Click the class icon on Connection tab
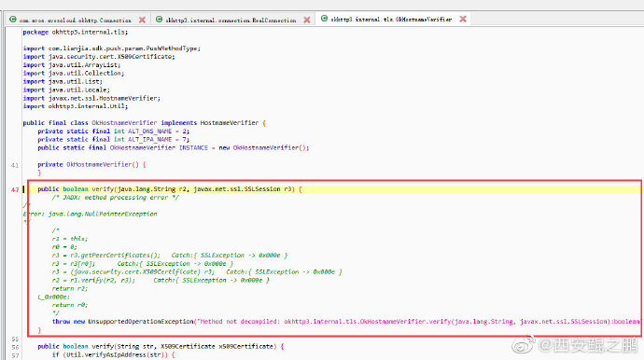The image size is (644, 360). tap(13, 20)
